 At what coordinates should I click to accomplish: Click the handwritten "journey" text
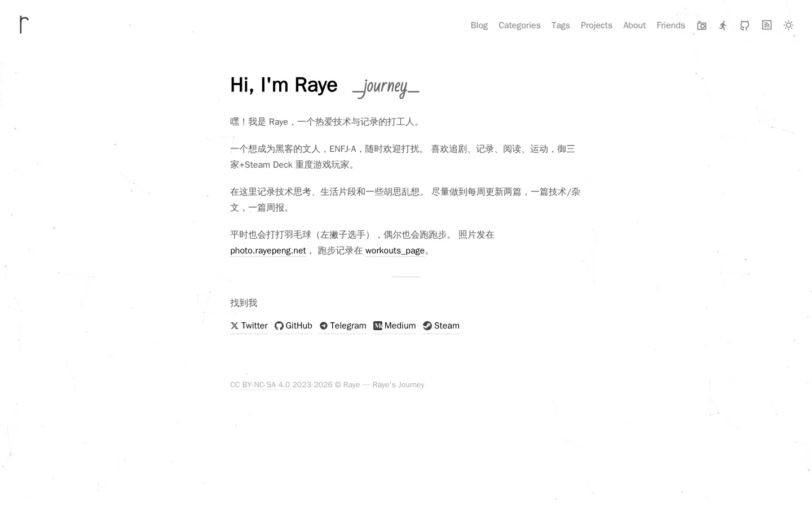386,87
